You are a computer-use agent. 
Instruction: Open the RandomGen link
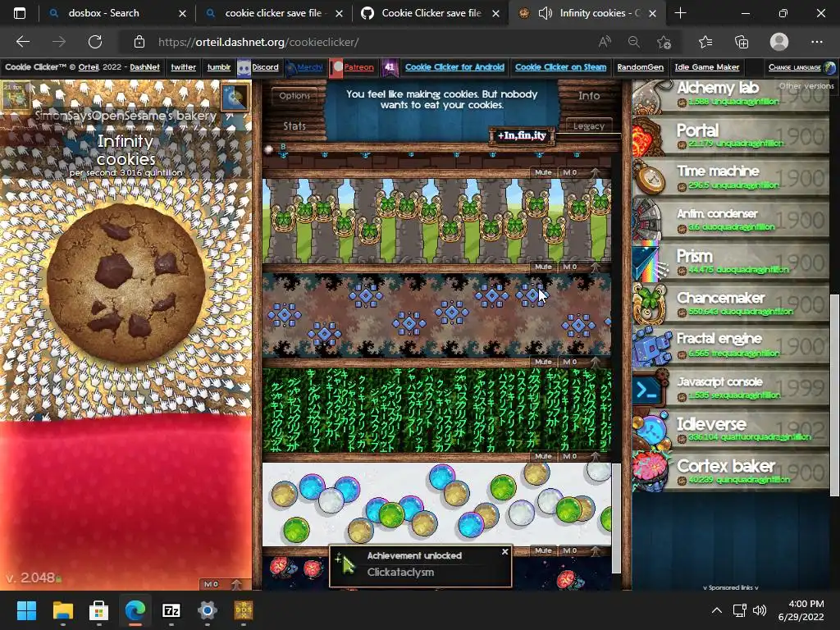point(640,67)
